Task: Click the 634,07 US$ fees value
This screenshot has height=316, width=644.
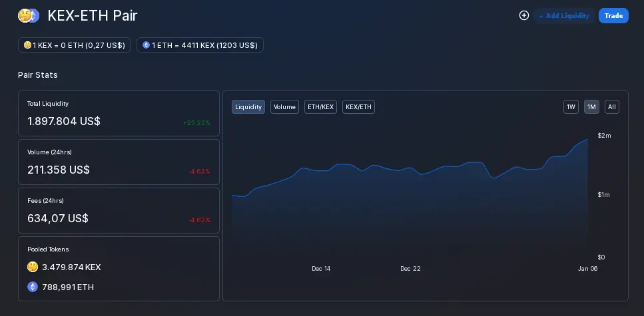Action: 57,218
